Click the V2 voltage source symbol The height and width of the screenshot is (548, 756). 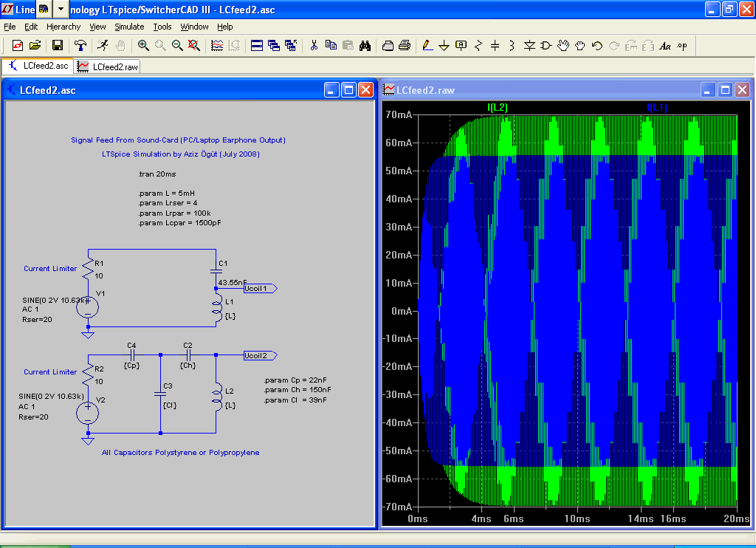pos(88,414)
